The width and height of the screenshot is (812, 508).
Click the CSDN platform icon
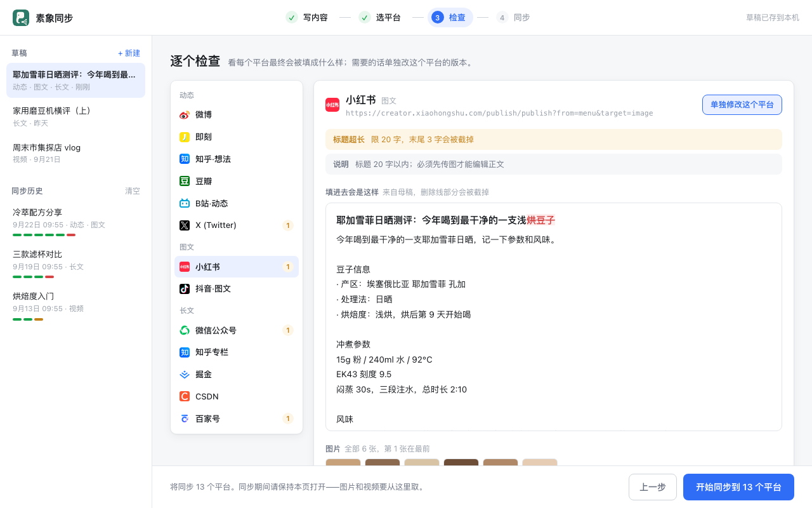click(x=185, y=396)
